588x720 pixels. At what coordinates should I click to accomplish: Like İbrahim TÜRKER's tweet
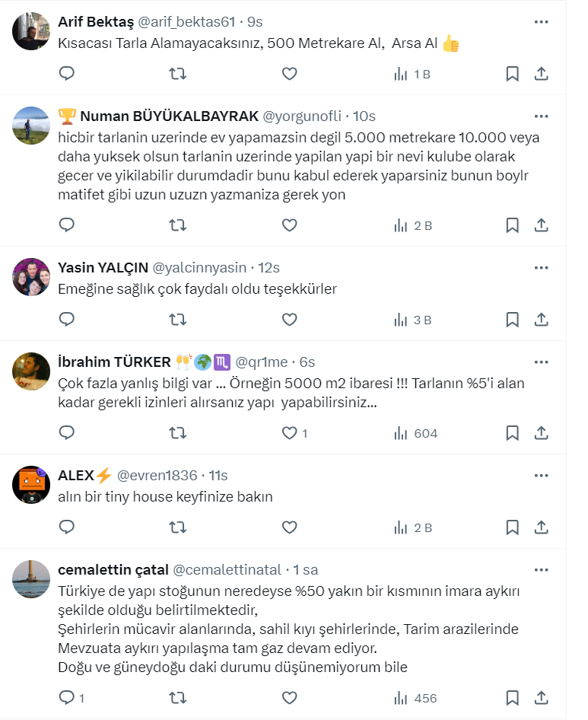point(289,433)
